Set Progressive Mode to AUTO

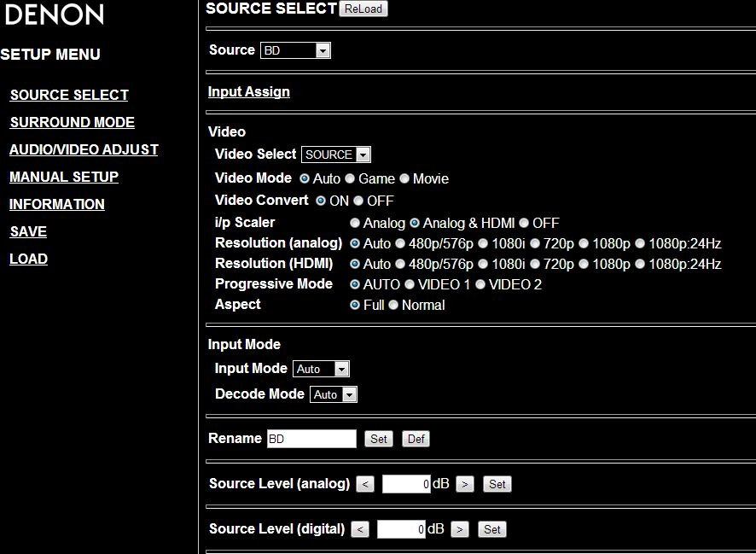point(355,284)
